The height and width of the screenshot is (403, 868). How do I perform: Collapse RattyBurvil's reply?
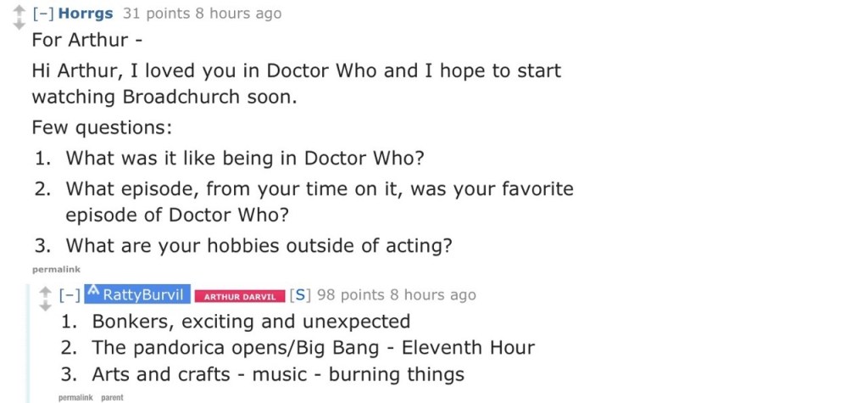70,295
